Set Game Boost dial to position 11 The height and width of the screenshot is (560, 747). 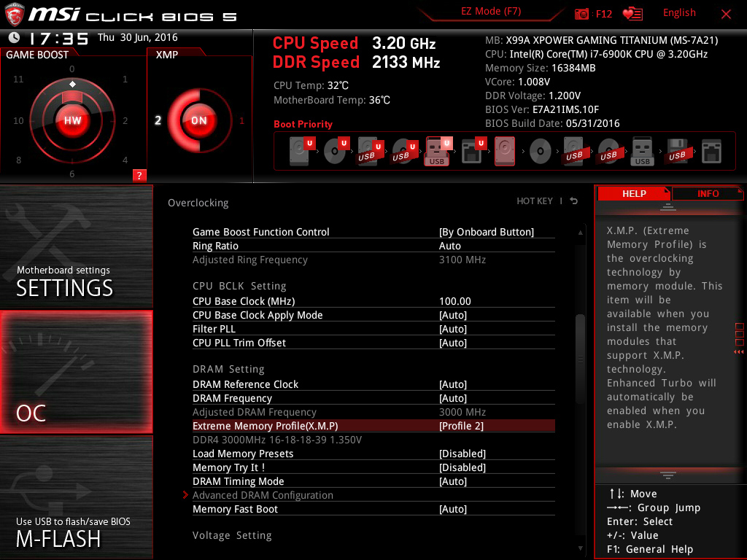click(18, 79)
